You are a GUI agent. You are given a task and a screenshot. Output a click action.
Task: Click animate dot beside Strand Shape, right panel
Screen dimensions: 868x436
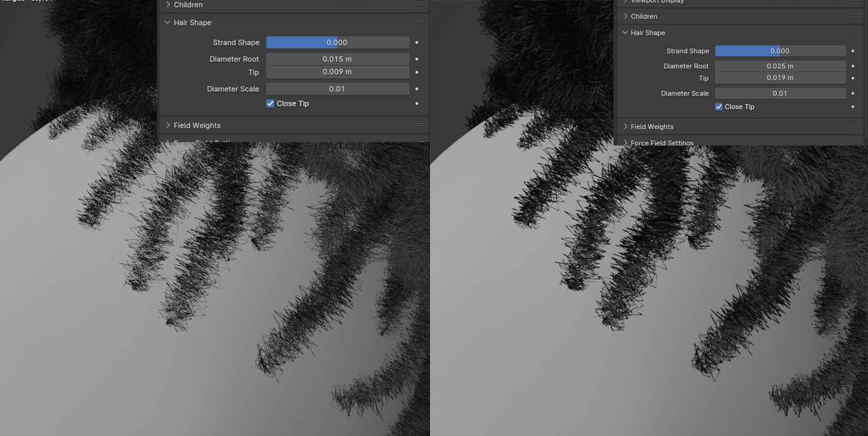coord(853,51)
